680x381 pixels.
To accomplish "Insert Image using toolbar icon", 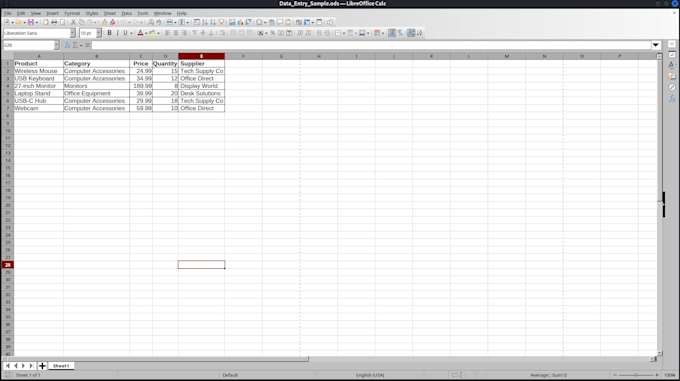I will pyautogui.click(x=232, y=22).
